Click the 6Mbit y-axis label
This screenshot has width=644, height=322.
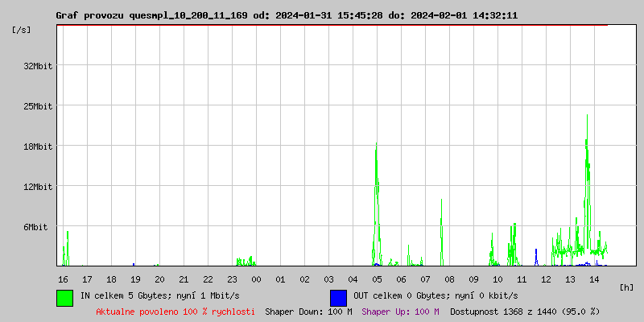coord(35,227)
